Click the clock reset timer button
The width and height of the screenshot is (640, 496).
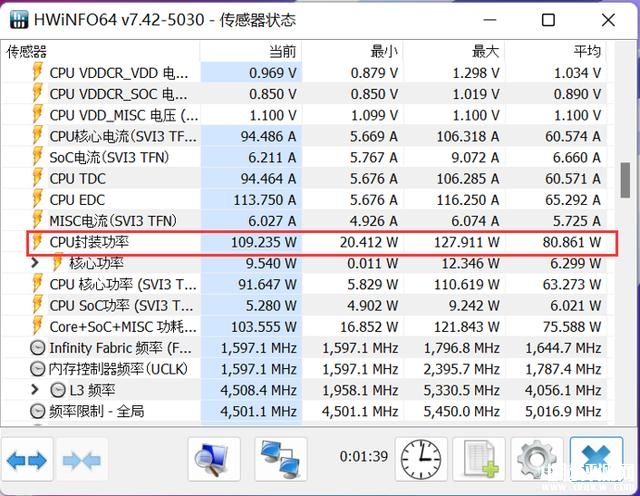point(421,460)
